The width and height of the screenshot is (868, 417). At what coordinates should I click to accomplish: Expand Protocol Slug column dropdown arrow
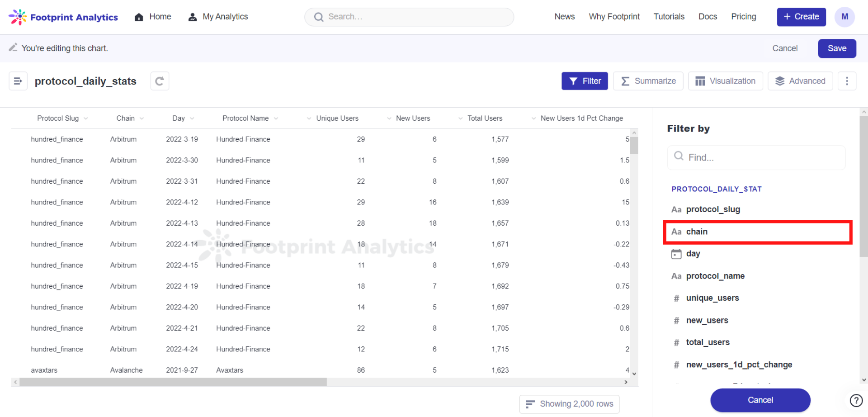pyautogui.click(x=86, y=118)
